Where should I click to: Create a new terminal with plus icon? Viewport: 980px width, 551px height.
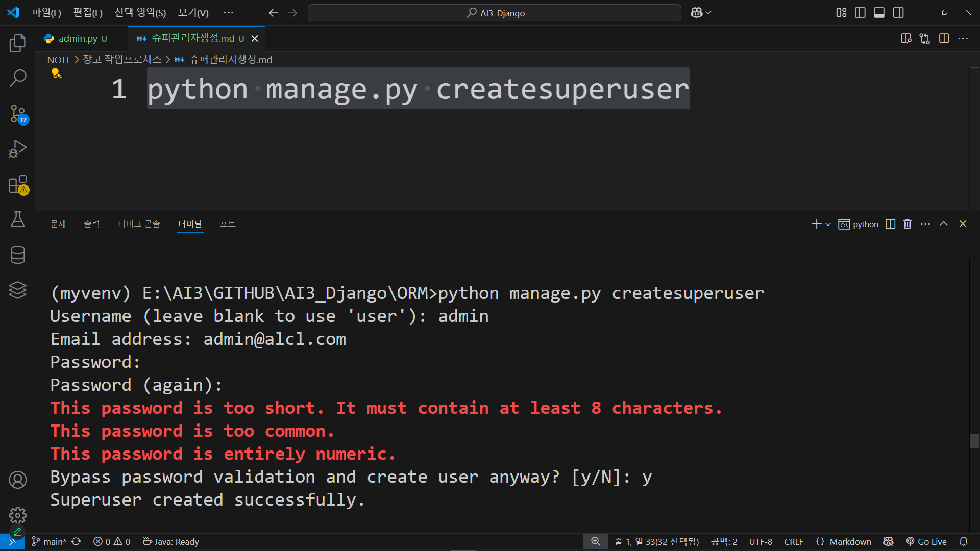pos(816,224)
